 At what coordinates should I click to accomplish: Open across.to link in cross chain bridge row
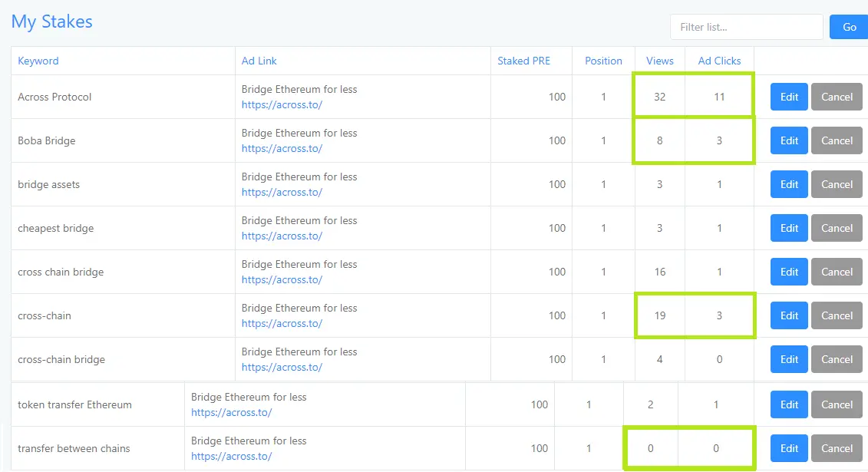point(282,279)
